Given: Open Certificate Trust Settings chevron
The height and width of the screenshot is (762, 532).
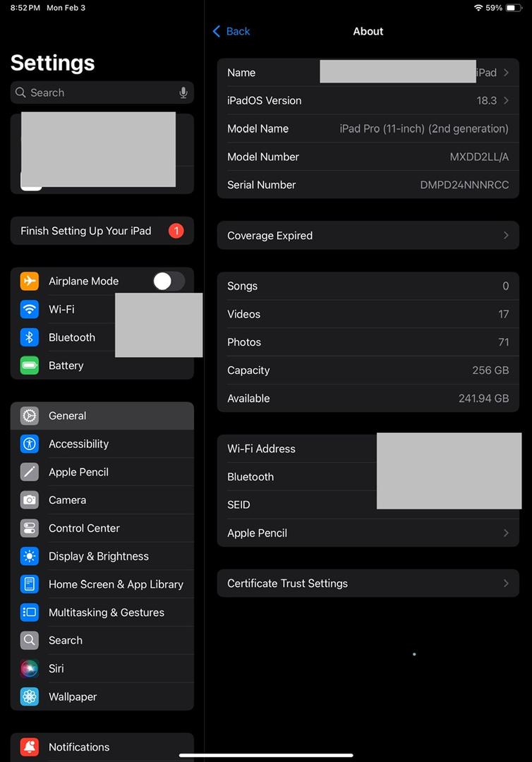Looking at the screenshot, I should pos(506,583).
